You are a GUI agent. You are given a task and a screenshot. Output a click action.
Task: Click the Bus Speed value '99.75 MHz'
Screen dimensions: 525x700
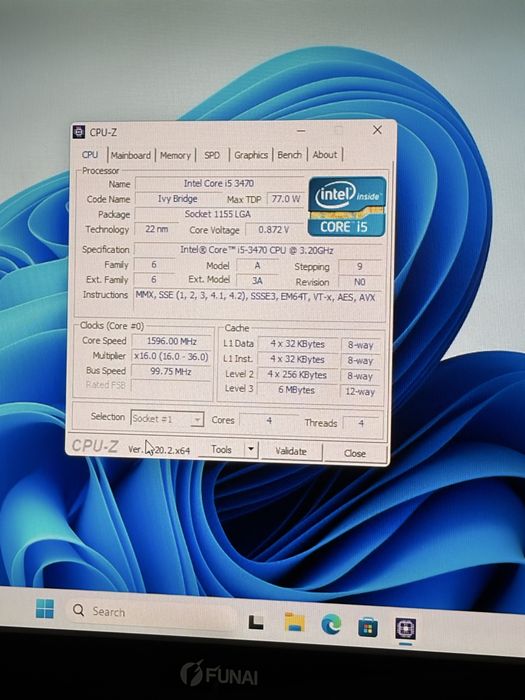(x=172, y=371)
